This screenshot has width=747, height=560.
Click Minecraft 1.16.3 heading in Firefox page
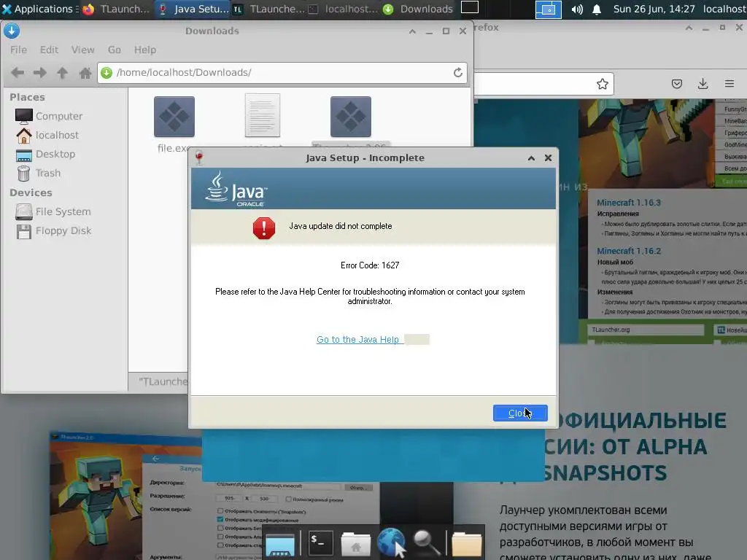[628, 203]
